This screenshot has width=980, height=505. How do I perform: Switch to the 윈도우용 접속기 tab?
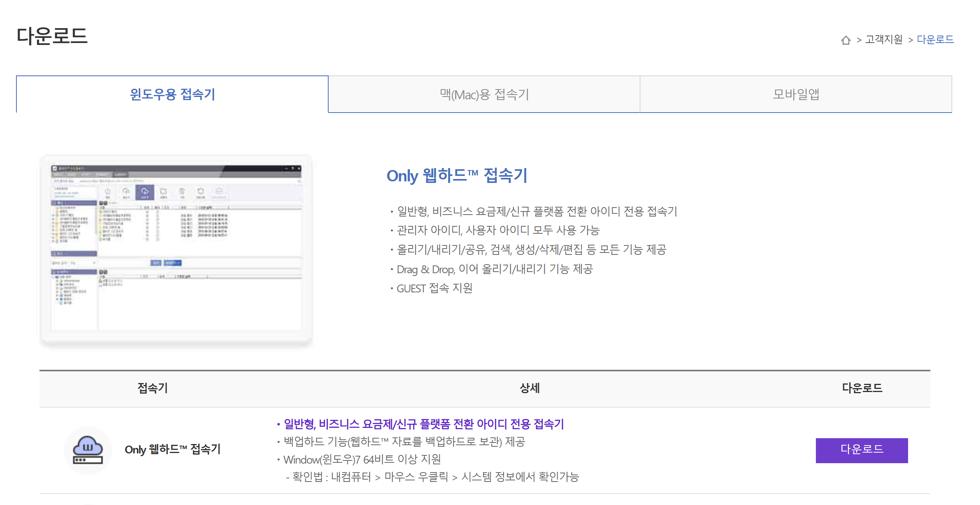tap(172, 94)
